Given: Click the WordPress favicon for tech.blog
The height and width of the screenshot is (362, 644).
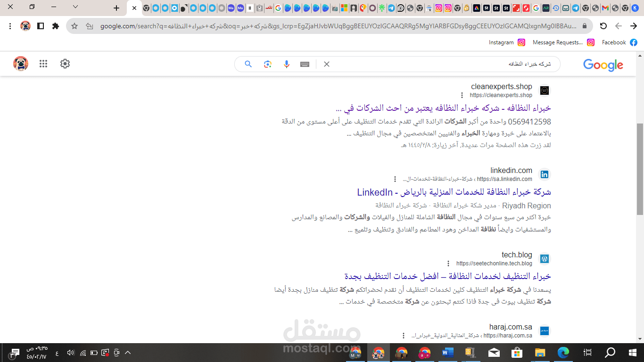Looking at the screenshot, I should pos(545,259).
